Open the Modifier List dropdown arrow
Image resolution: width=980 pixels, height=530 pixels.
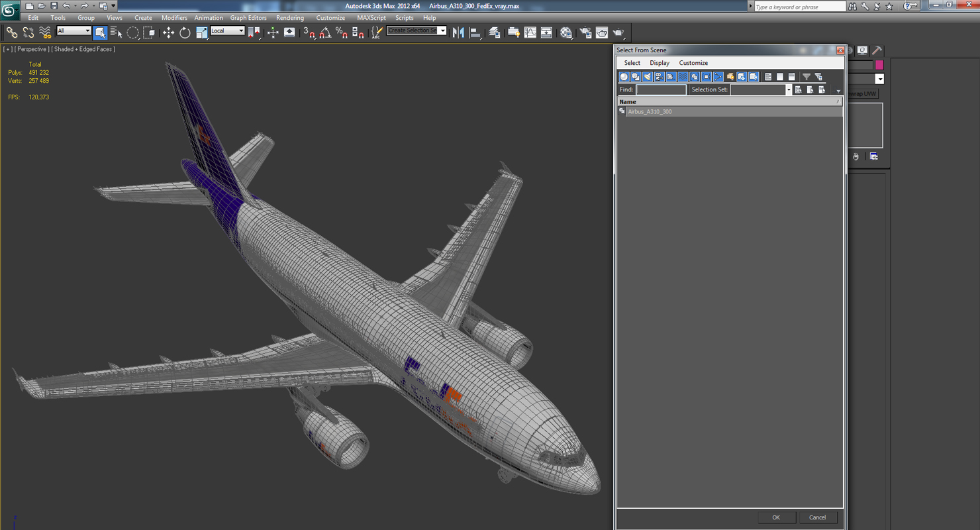pyautogui.click(x=879, y=79)
